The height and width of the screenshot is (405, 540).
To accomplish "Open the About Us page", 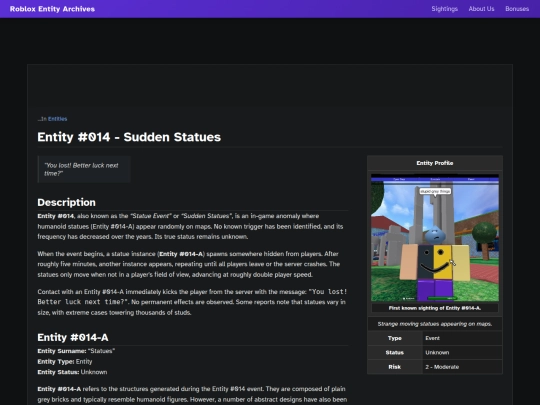I will pyautogui.click(x=481, y=9).
